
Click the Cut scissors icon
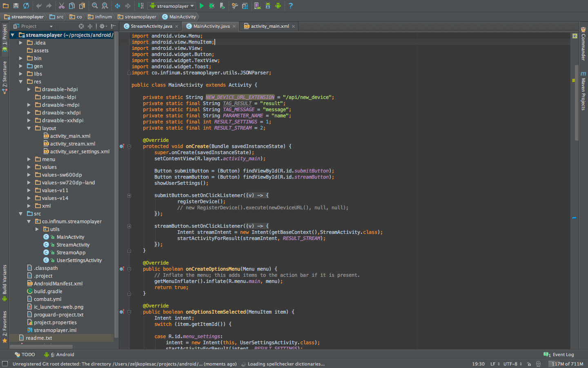coord(61,6)
